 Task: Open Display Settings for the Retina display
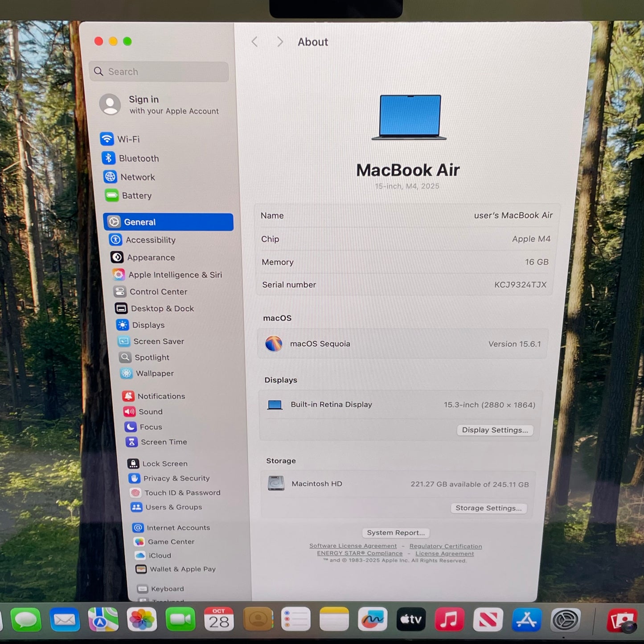(495, 430)
